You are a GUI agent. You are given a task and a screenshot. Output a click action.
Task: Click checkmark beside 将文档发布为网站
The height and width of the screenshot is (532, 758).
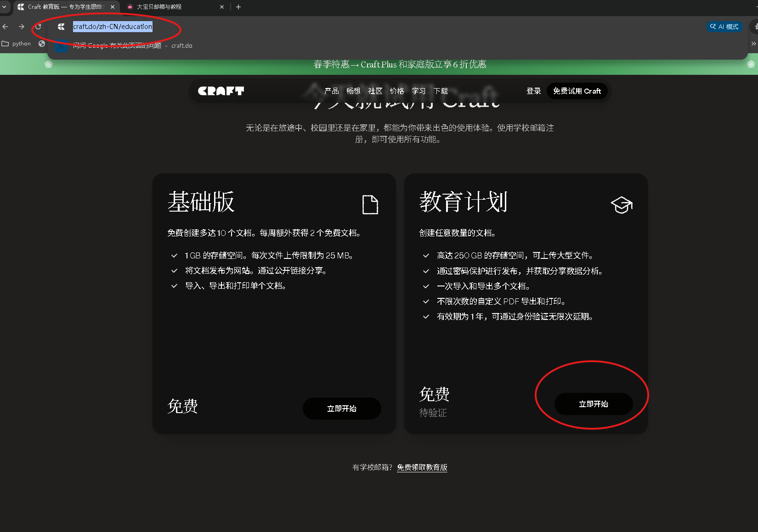point(175,271)
